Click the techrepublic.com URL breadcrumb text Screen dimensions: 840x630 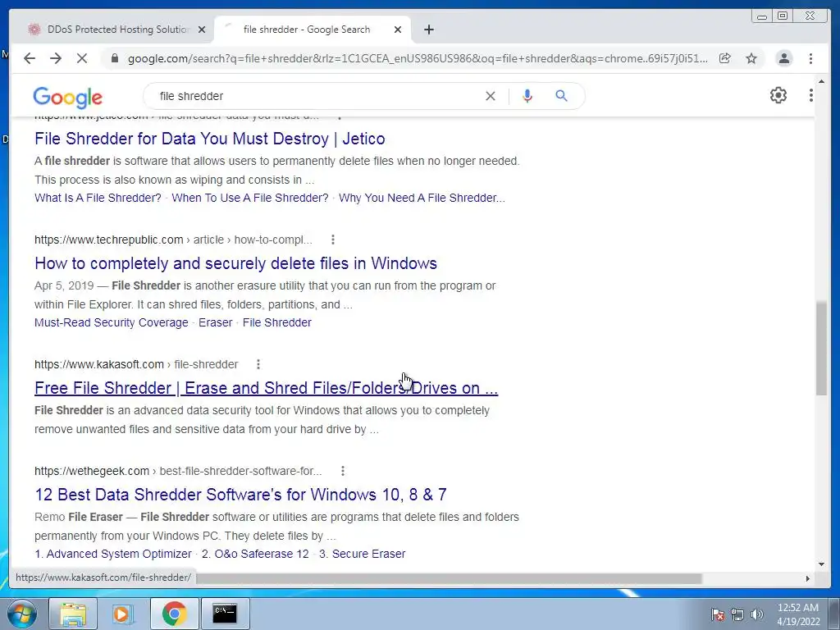click(173, 240)
